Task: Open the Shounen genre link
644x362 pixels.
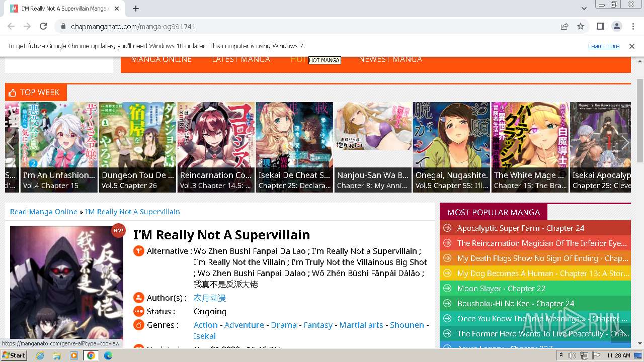Action: point(407,325)
